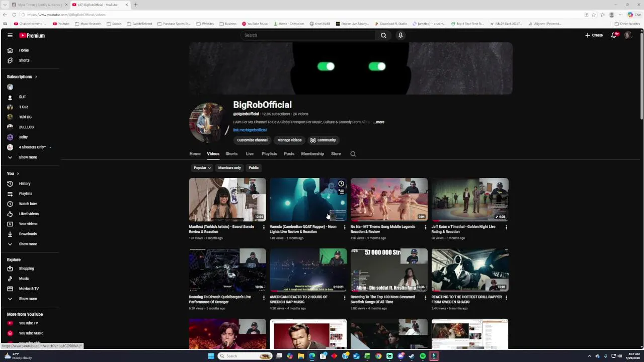The image size is (644, 362).
Task: Toggle the Members only filter chip
Action: [229, 167]
